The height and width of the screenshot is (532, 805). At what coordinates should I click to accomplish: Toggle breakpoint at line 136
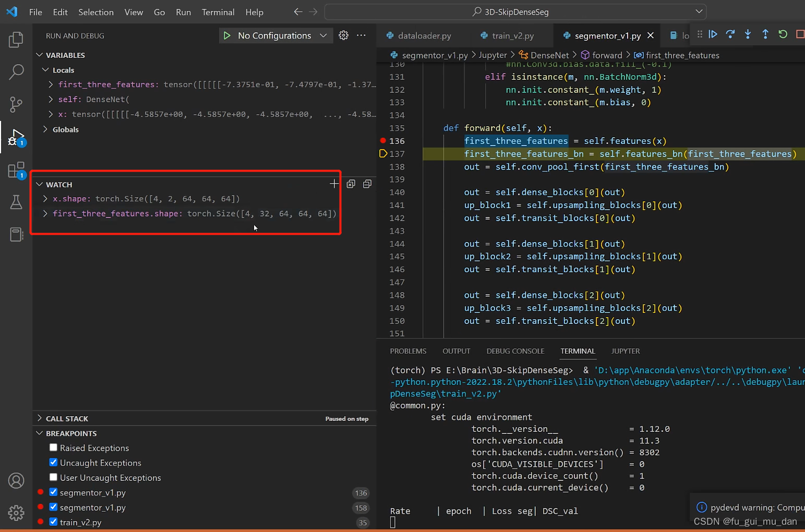(x=383, y=141)
